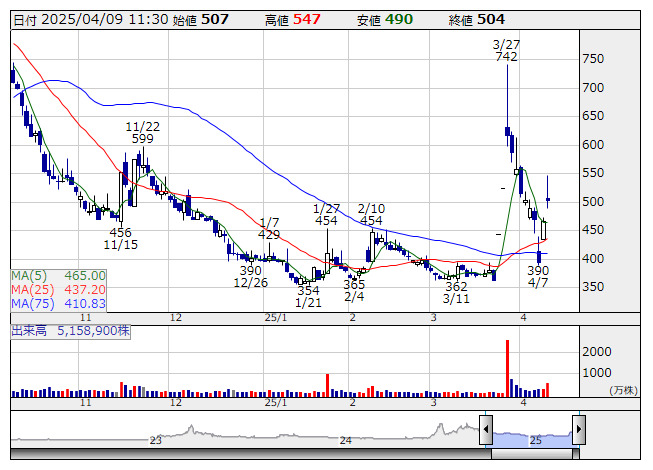Click the right range slider handle arrow
The width and height of the screenshot is (653, 470).
pyautogui.click(x=579, y=429)
